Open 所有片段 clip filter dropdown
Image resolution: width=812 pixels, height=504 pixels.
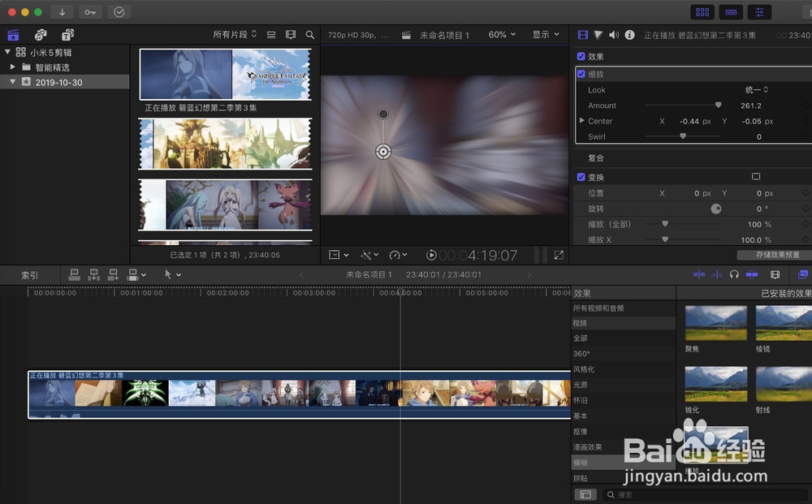coord(235,34)
